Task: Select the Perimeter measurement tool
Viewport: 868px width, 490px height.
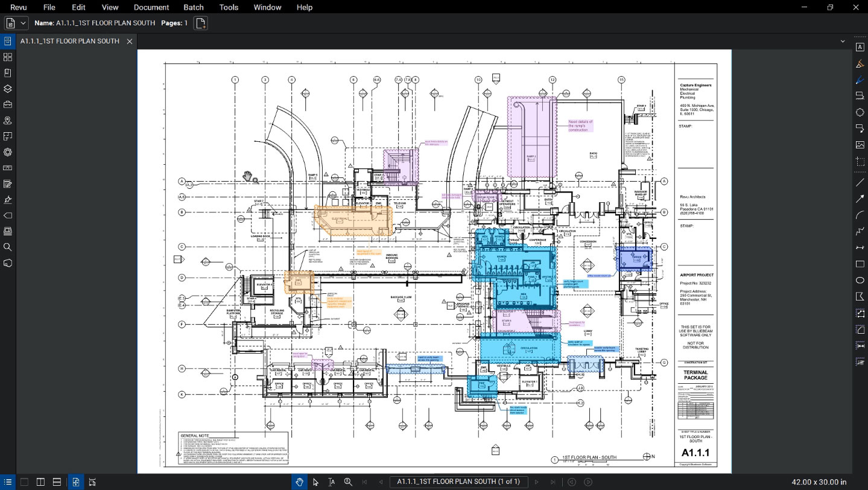Action: click(x=860, y=313)
